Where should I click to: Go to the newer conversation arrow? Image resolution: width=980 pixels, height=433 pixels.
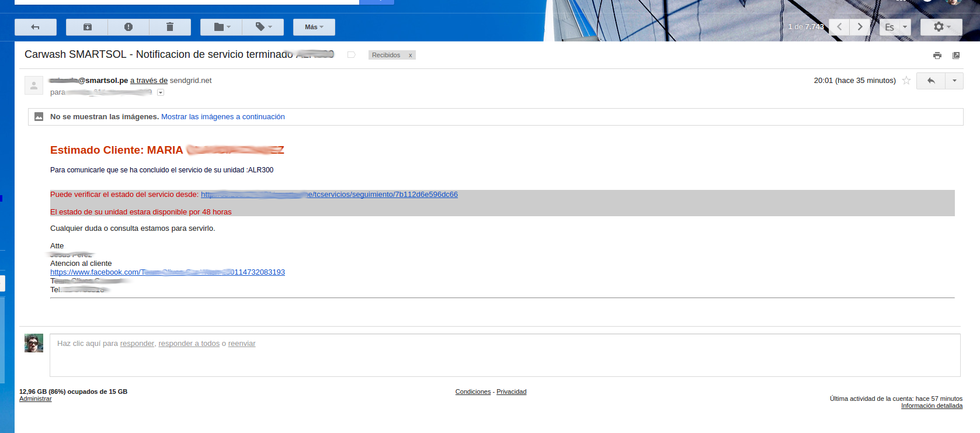pyautogui.click(x=839, y=27)
